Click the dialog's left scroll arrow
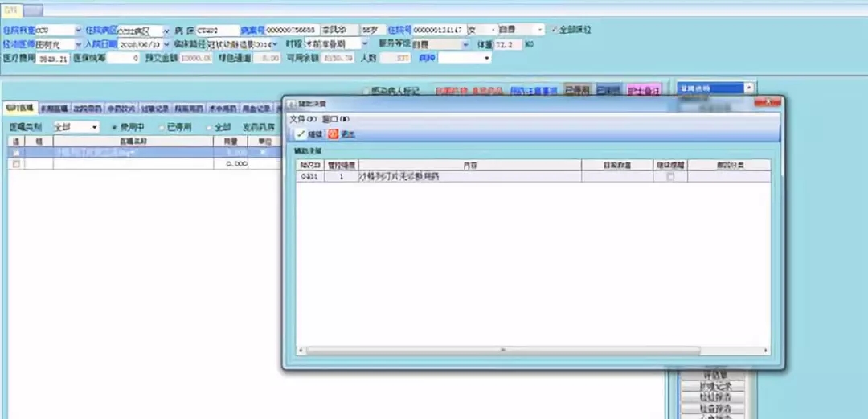The width and height of the screenshot is (868, 419). tap(301, 351)
